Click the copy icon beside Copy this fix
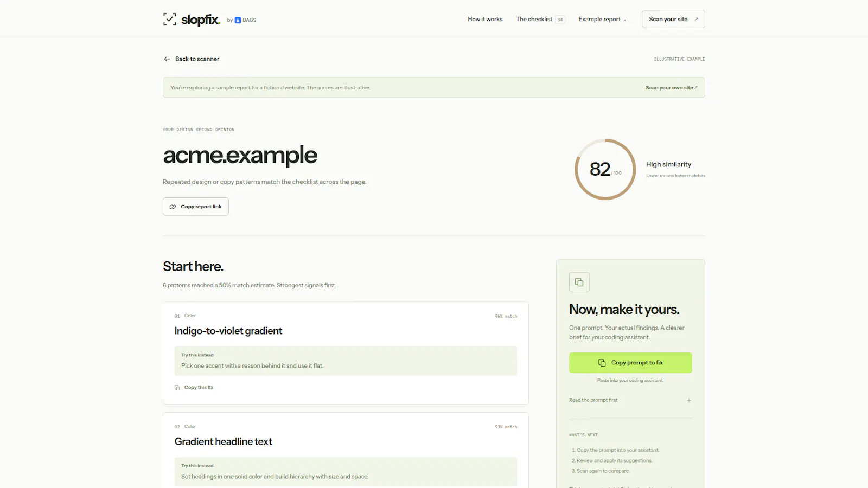Screen dimensions: 868x488 coord(177,388)
